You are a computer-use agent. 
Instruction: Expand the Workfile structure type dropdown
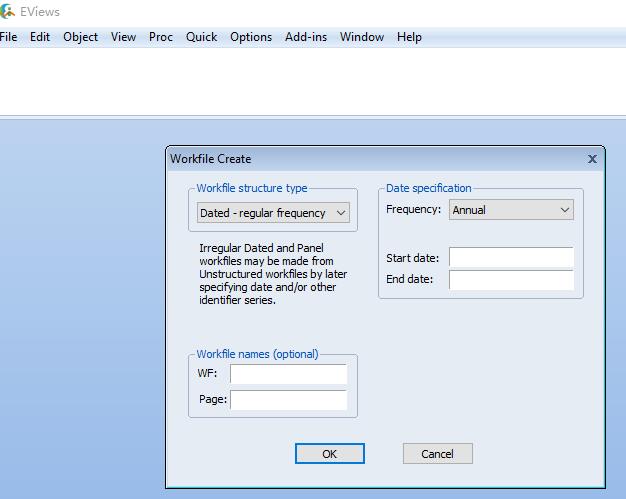pos(273,213)
